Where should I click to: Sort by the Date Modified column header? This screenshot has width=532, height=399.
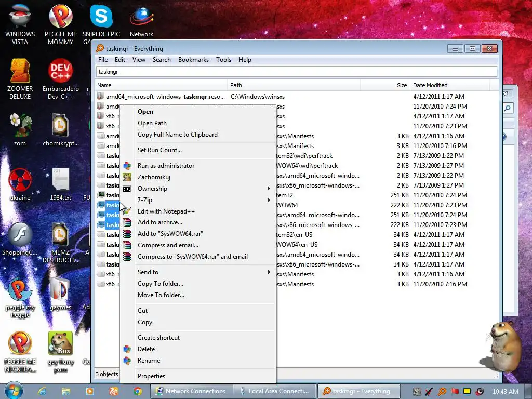pyautogui.click(x=450, y=85)
